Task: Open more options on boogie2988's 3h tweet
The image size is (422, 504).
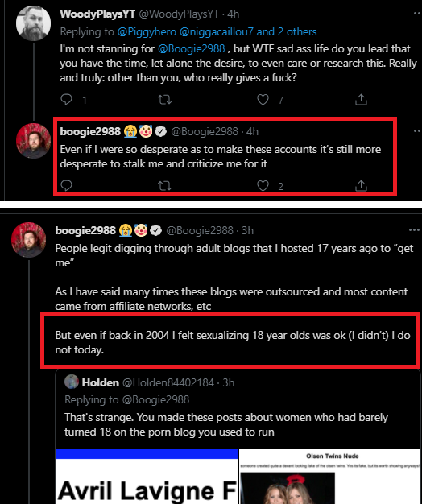Action: coord(414,229)
